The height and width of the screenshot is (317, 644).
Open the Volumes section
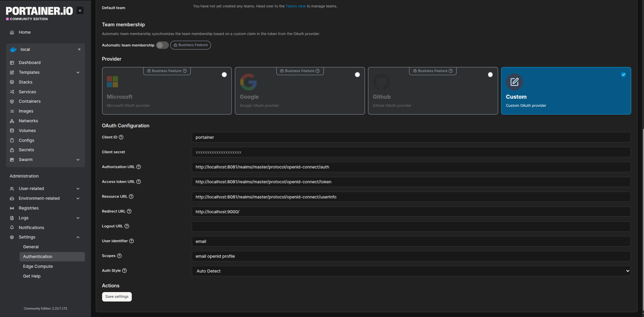(27, 130)
